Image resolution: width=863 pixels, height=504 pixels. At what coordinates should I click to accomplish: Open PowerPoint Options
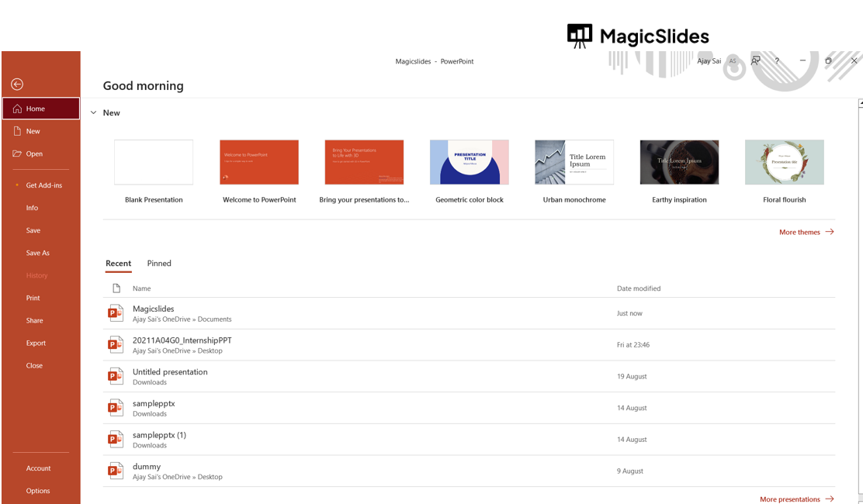41,491
